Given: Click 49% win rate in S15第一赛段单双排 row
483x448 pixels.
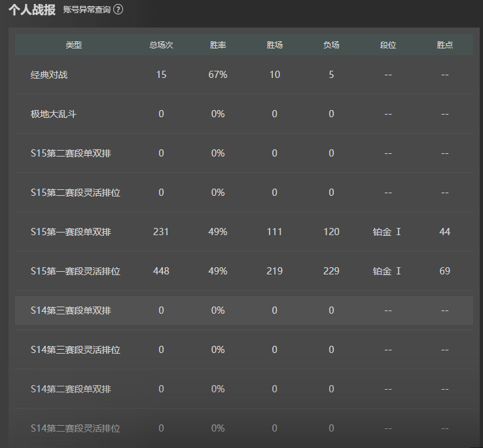Looking at the screenshot, I should (218, 232).
